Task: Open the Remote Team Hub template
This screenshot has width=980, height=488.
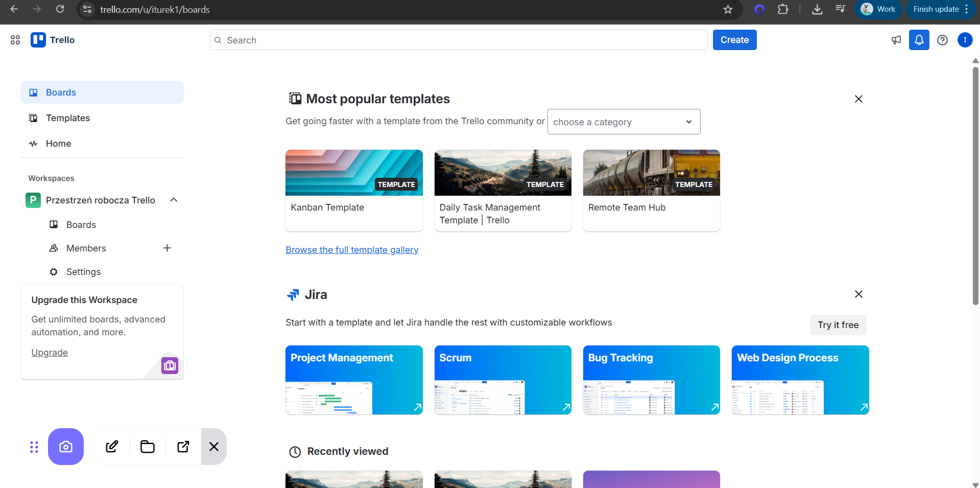Action: click(x=651, y=191)
